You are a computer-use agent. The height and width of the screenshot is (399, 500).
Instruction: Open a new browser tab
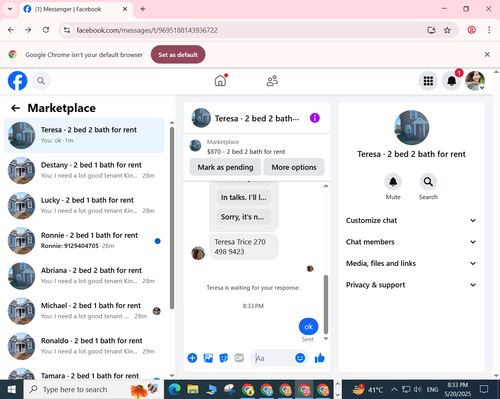(x=143, y=9)
